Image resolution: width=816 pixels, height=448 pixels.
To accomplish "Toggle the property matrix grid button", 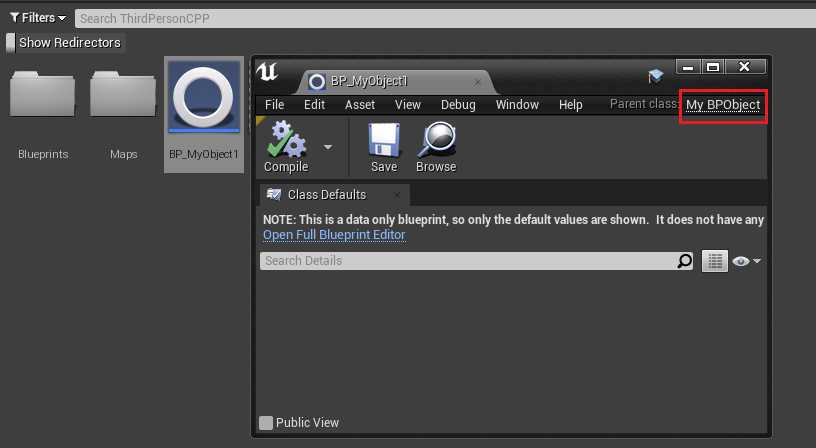I will tap(715, 261).
